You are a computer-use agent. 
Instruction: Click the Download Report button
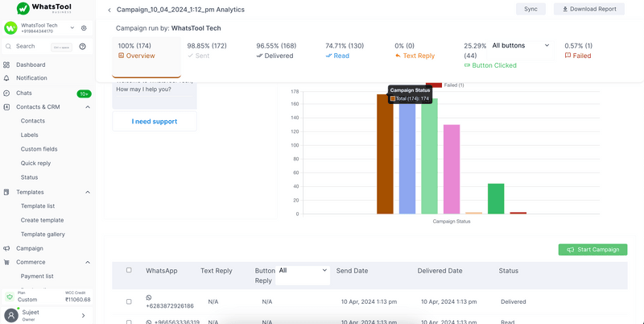pyautogui.click(x=588, y=10)
